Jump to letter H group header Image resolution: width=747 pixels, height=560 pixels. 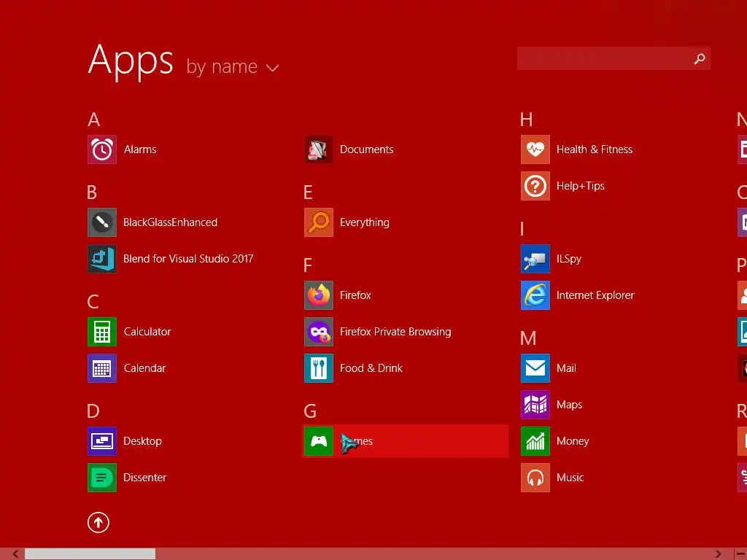(x=527, y=120)
